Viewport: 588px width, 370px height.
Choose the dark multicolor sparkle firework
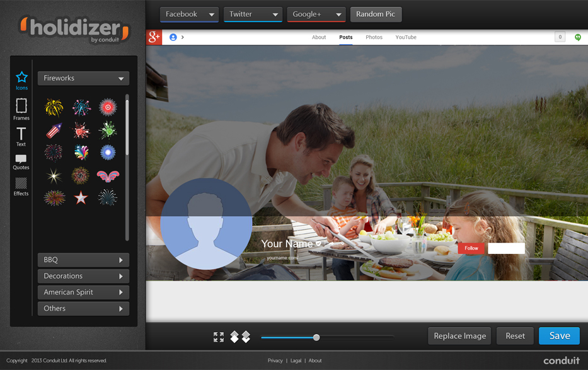click(x=54, y=153)
